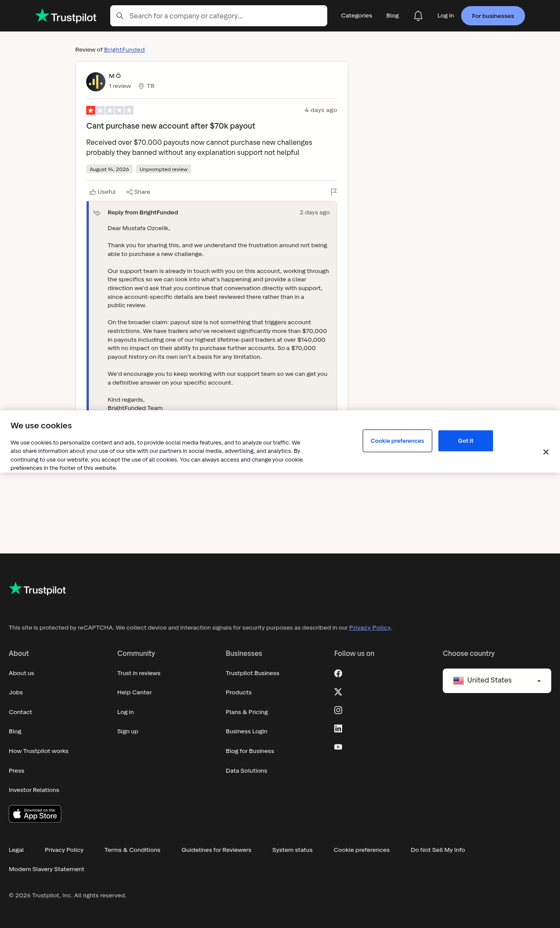Click the one-star rating image
This screenshot has width=560, height=928.
pyautogui.click(x=110, y=110)
